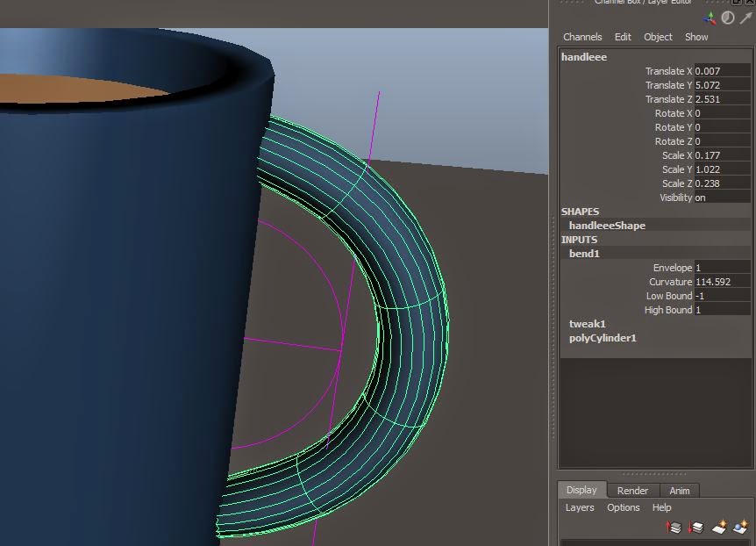Select the Low Bound attribute label
Viewport: 756px width, 546px height.
(x=668, y=296)
